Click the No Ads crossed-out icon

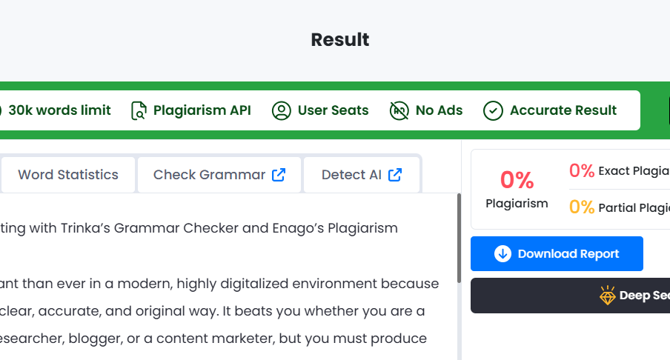(399, 111)
